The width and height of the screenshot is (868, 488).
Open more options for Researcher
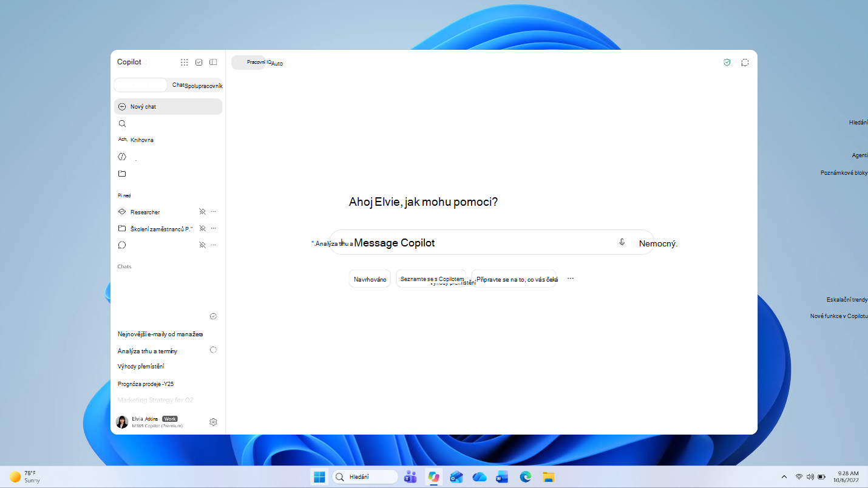[214, 212]
